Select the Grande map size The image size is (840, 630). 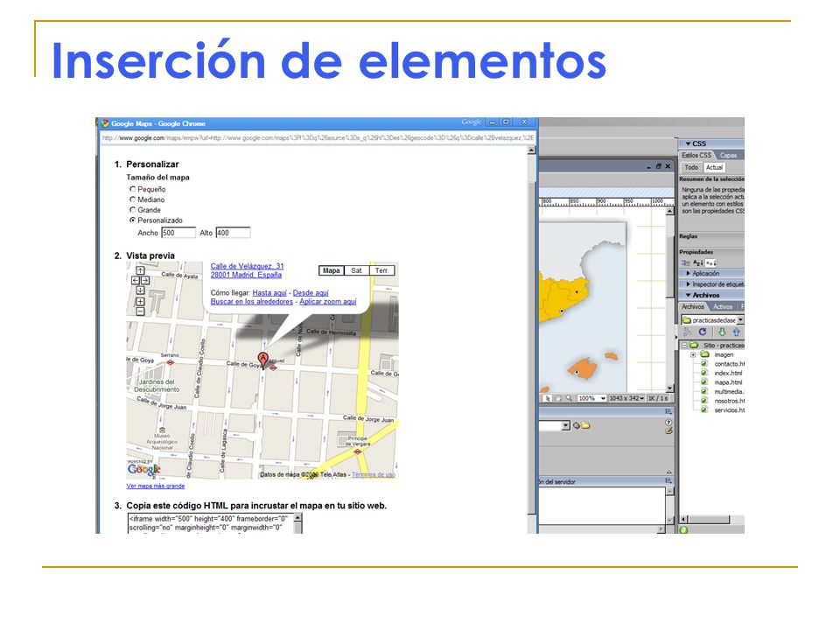(132, 209)
